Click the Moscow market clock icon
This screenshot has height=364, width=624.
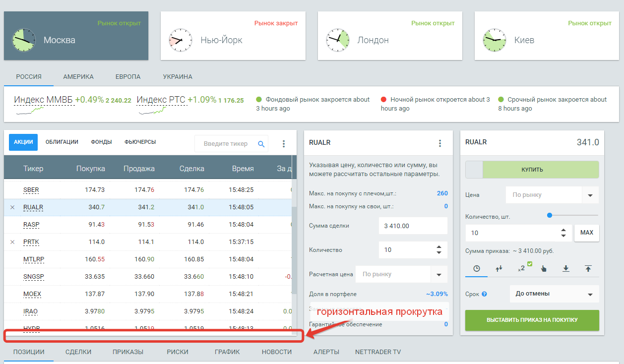point(23,40)
